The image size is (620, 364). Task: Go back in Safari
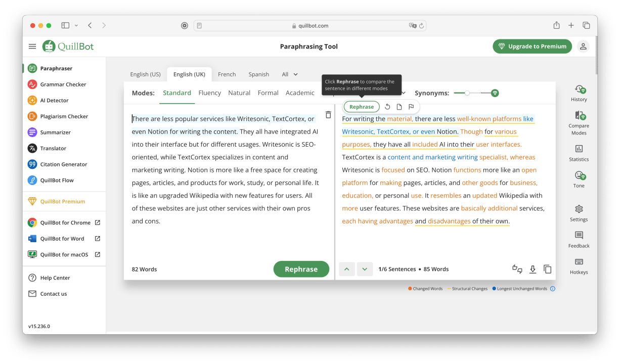[x=90, y=25]
